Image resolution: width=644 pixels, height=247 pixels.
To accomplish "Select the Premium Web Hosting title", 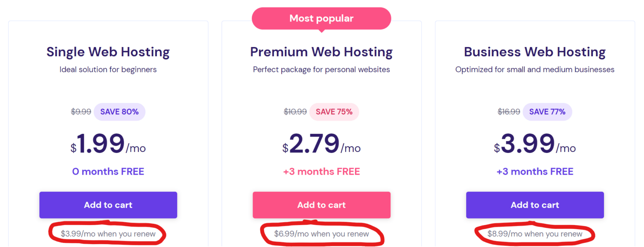I will pos(321,51).
